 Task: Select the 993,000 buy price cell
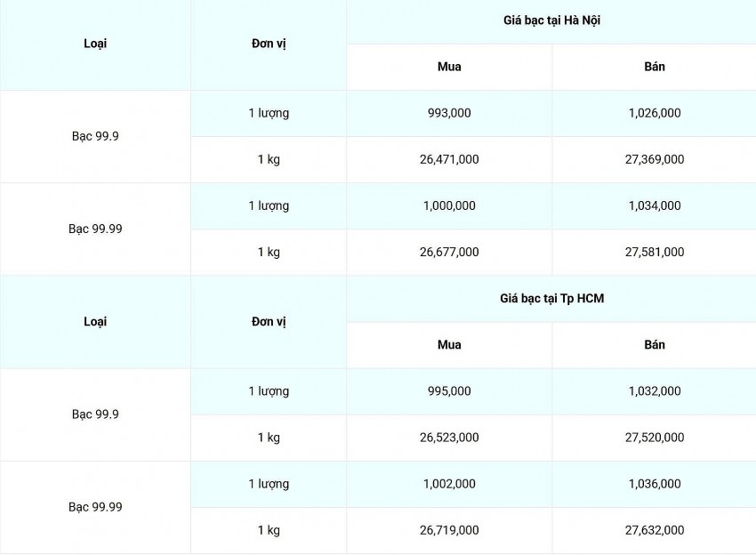tap(449, 113)
